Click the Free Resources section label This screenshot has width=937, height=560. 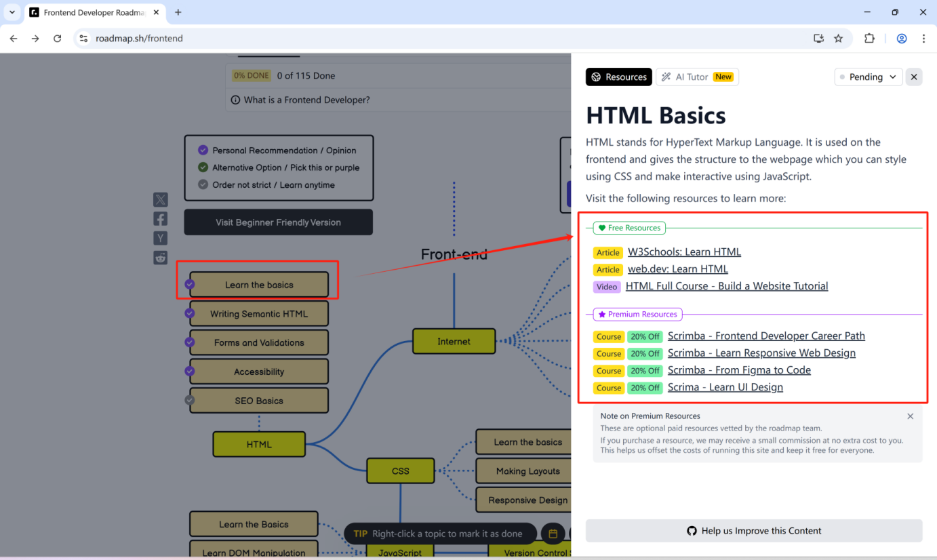[629, 228]
